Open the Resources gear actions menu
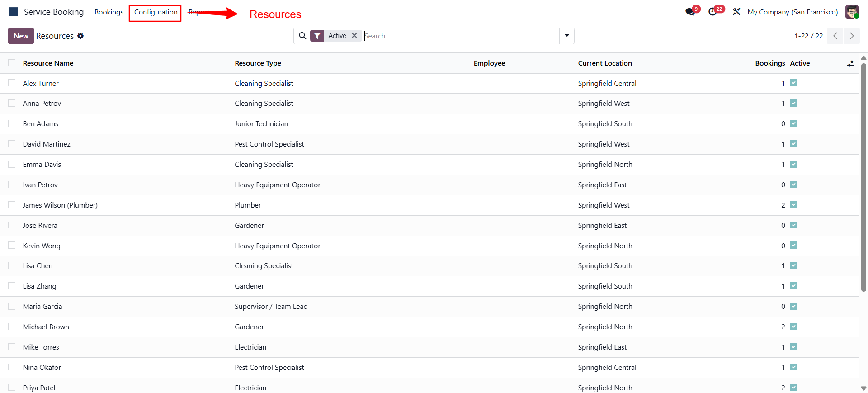The image size is (868, 393). point(80,36)
